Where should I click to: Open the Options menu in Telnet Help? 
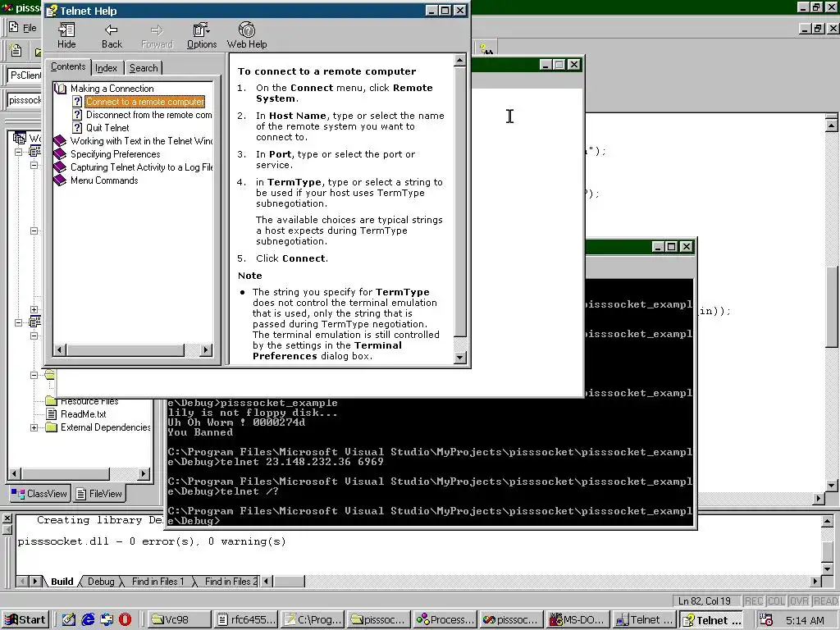pos(202,35)
